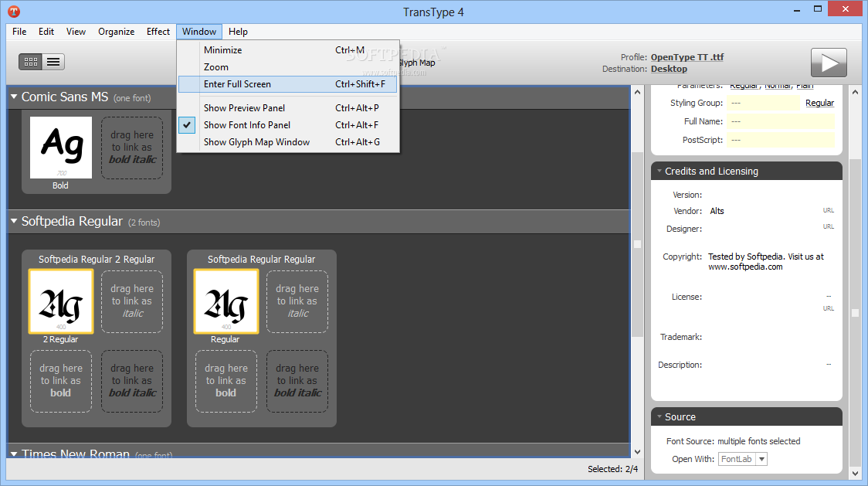
Task: Collapse the Times New Roman family group
Action: pos(14,454)
